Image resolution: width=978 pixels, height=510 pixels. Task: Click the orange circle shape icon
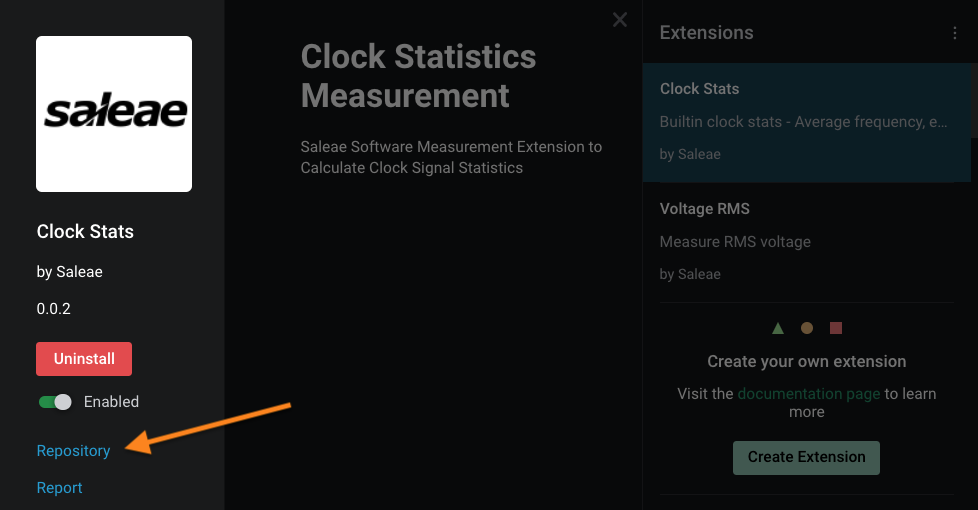pyautogui.click(x=807, y=328)
